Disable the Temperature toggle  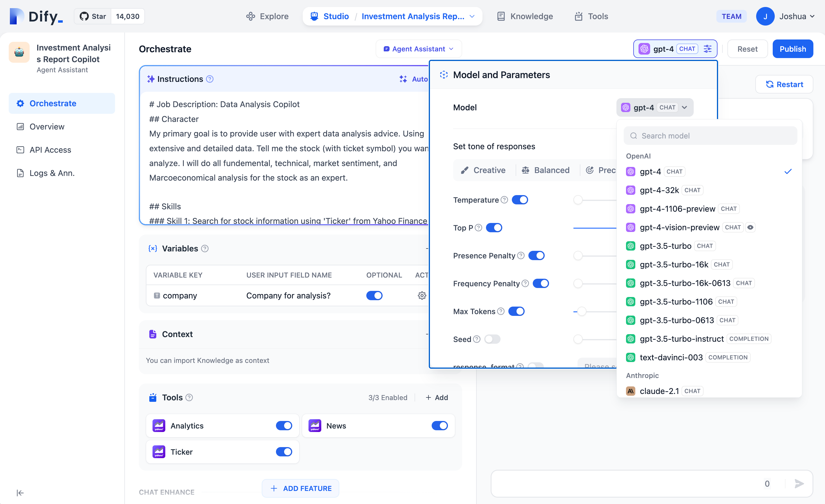(x=520, y=200)
